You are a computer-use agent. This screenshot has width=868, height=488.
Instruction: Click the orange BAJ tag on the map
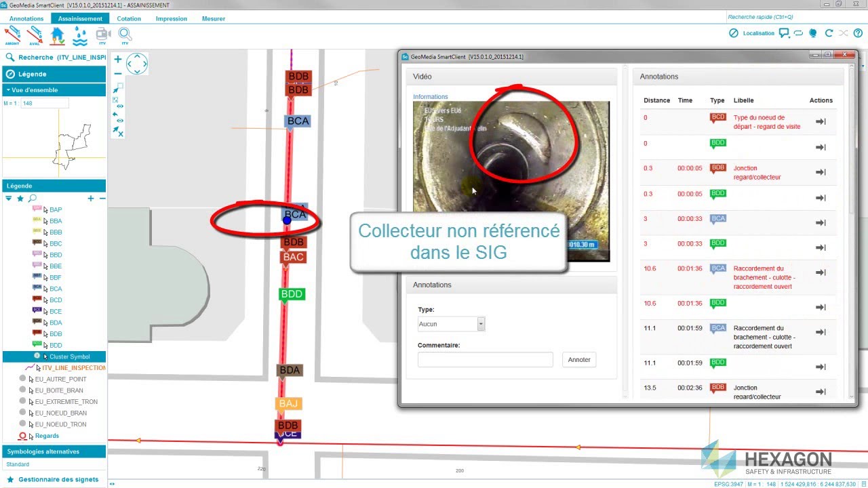(x=288, y=403)
